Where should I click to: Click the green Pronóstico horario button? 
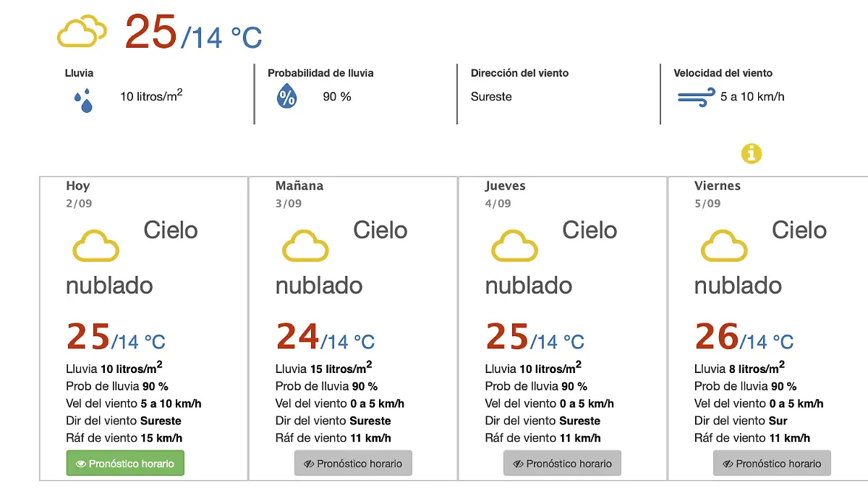tap(124, 463)
